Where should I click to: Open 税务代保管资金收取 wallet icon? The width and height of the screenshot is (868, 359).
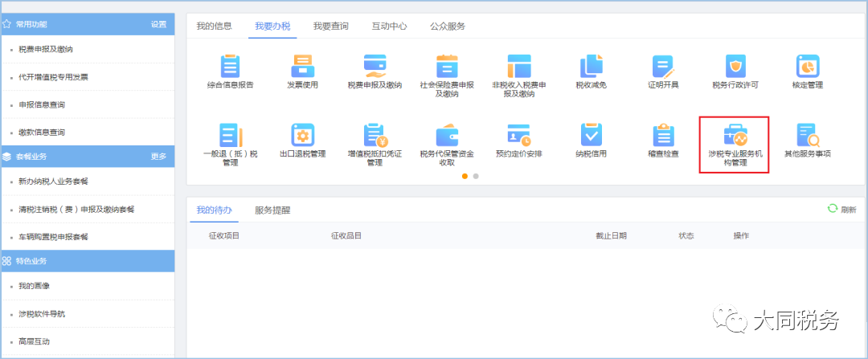[x=447, y=135]
